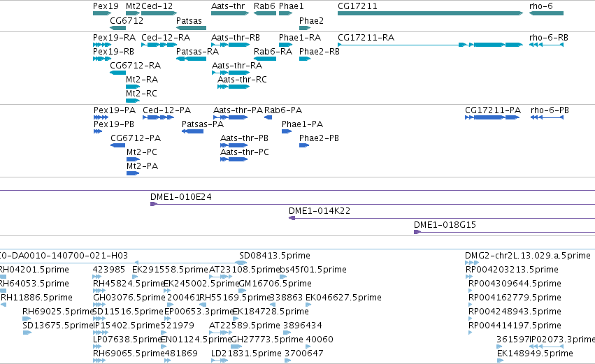Viewport: 595px width, 364px height.
Task: Click transcript Phae2-RB label
Action: pos(320,52)
